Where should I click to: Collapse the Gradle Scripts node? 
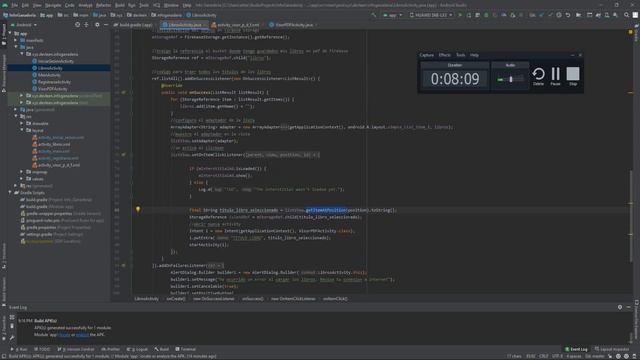[10, 193]
